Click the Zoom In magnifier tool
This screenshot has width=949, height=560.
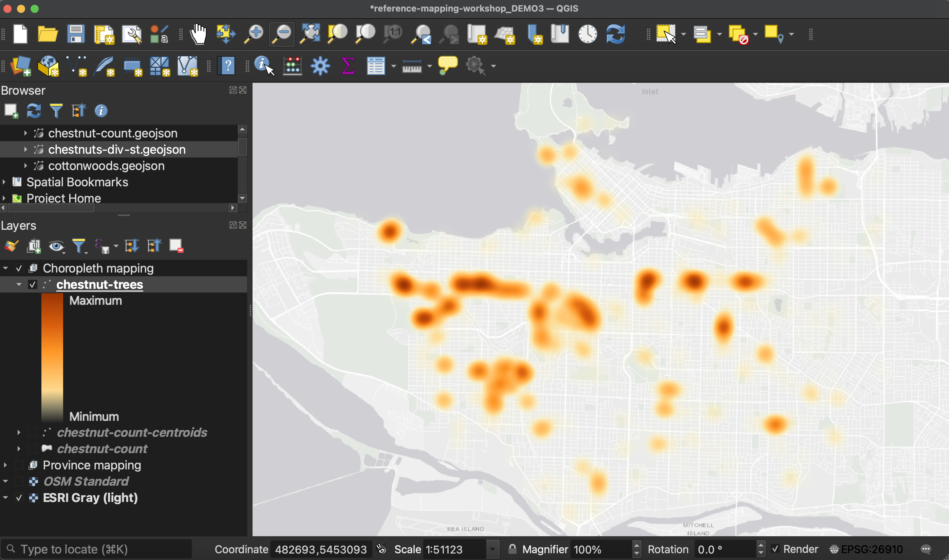pyautogui.click(x=254, y=34)
